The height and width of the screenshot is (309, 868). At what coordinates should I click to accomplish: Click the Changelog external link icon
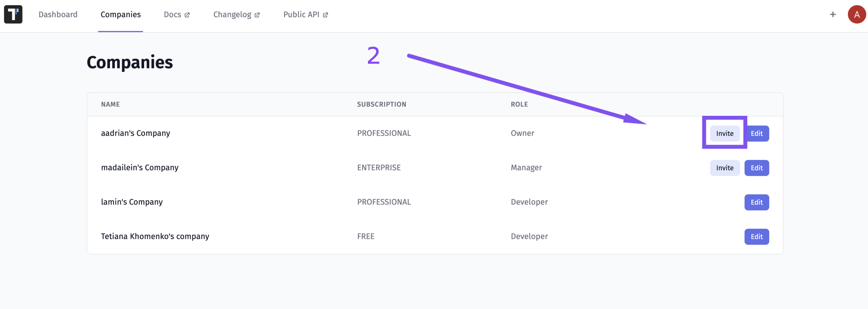pyautogui.click(x=257, y=15)
